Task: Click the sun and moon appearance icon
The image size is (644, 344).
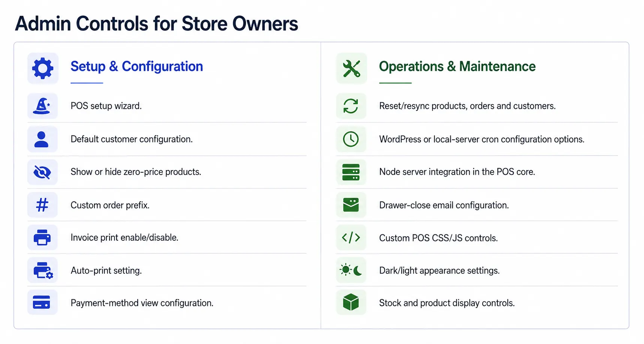Action: pyautogui.click(x=351, y=270)
